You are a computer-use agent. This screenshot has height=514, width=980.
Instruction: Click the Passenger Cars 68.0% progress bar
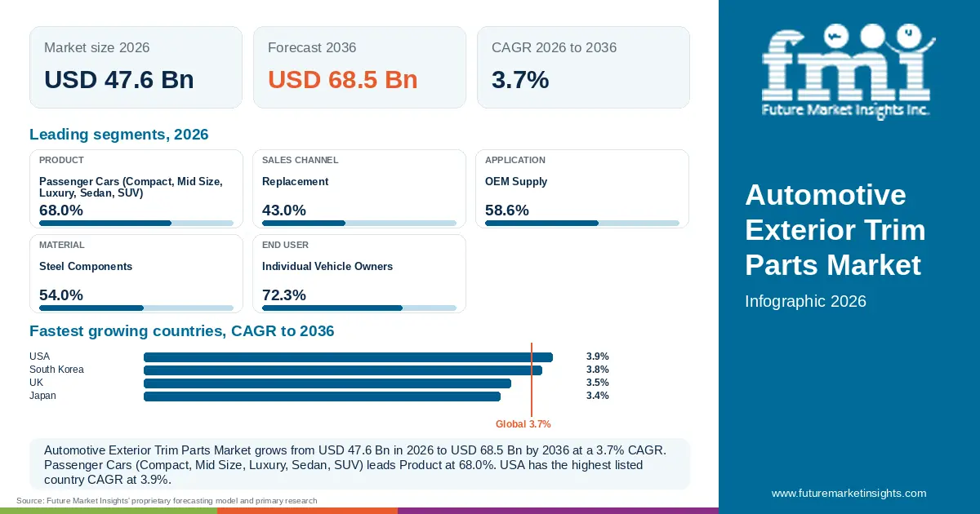[x=136, y=223]
